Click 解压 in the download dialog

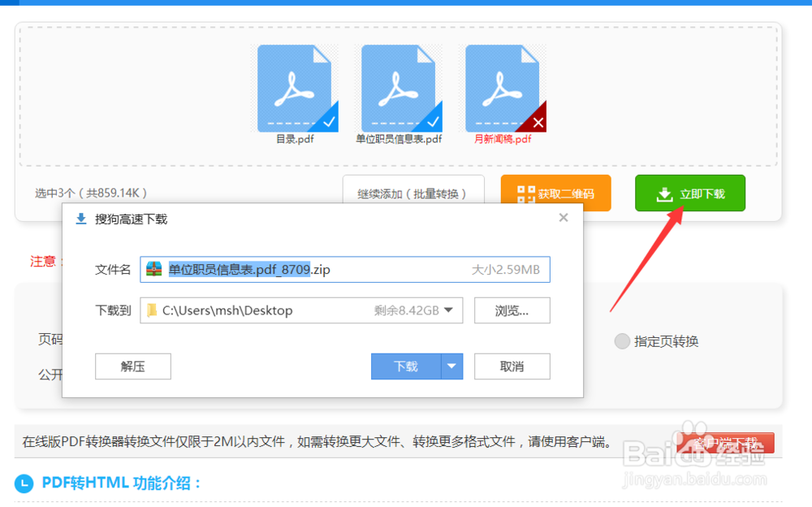coord(132,366)
